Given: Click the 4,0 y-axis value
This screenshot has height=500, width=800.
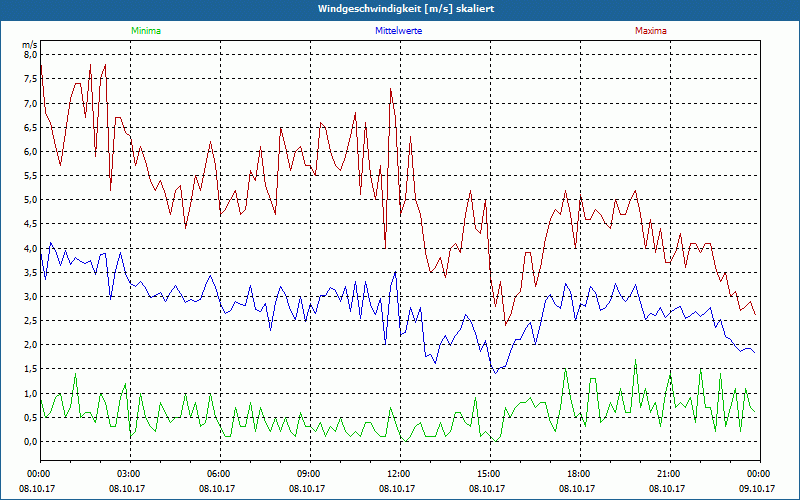Looking at the screenshot, I should pyautogui.click(x=31, y=248).
